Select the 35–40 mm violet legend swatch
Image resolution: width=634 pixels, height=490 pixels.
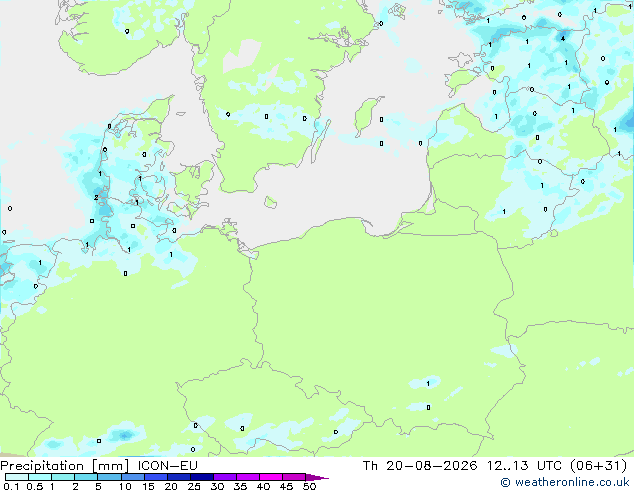(247, 477)
